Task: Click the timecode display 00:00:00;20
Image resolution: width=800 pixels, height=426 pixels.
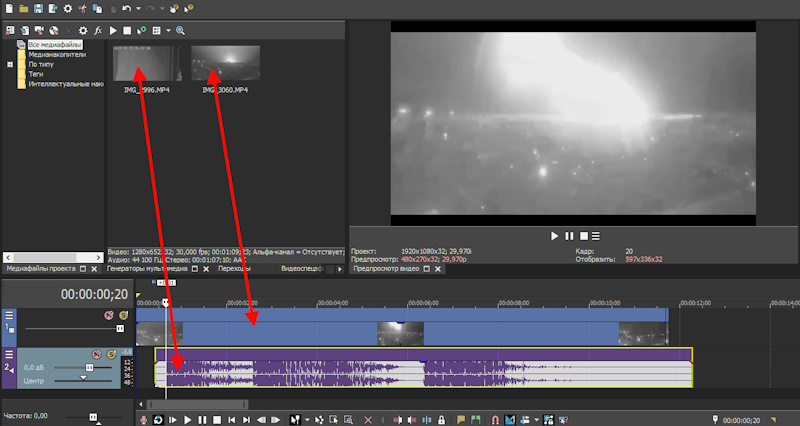Action: (x=94, y=294)
